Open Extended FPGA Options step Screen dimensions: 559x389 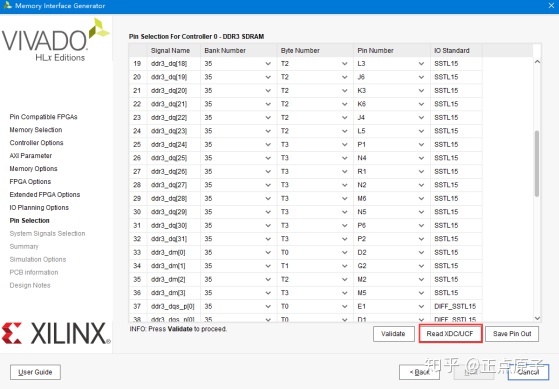tap(45, 194)
